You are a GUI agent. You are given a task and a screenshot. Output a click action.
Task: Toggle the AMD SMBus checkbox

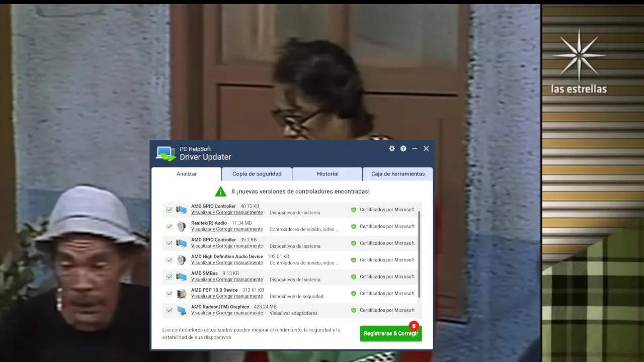click(x=169, y=277)
